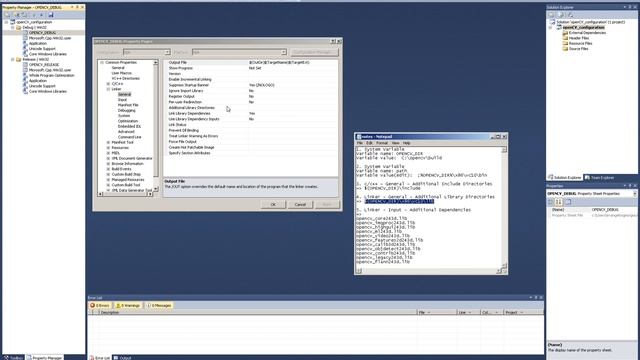
Task: Collapse the Release | Win32 folder node
Action: click(13, 59)
